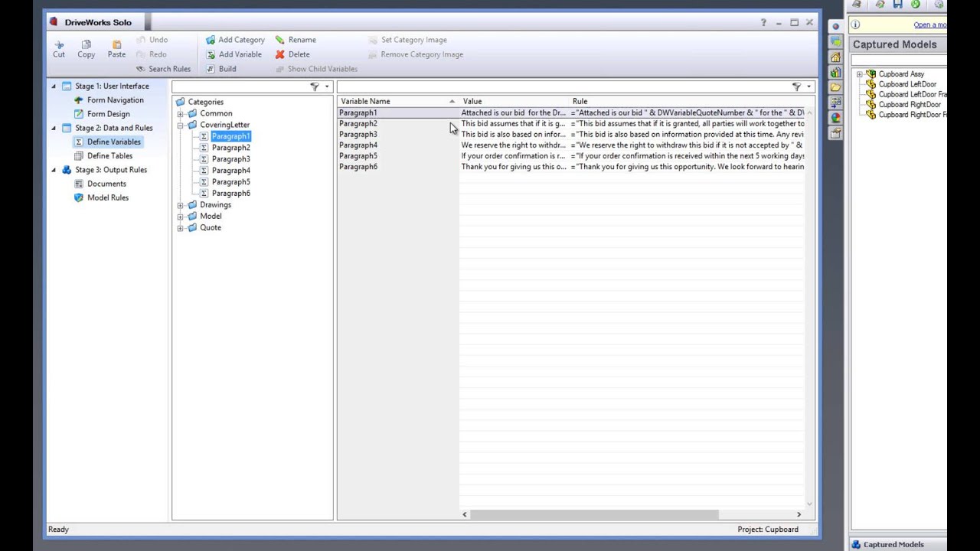Sort by Value column header
The width and height of the screenshot is (980, 551).
[514, 101]
